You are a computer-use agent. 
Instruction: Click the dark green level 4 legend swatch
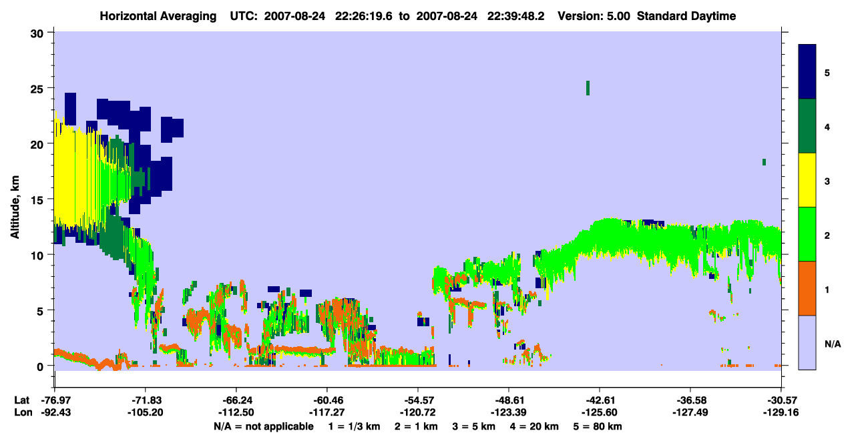[x=807, y=126]
